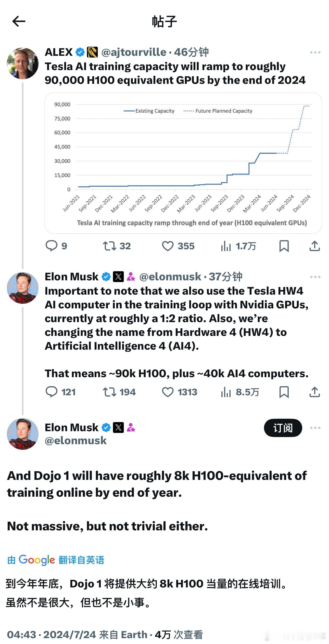Viewport: 329px width, 644px height.
Task: Like Elon Musk's post with 1313 likes
Action: tap(168, 392)
